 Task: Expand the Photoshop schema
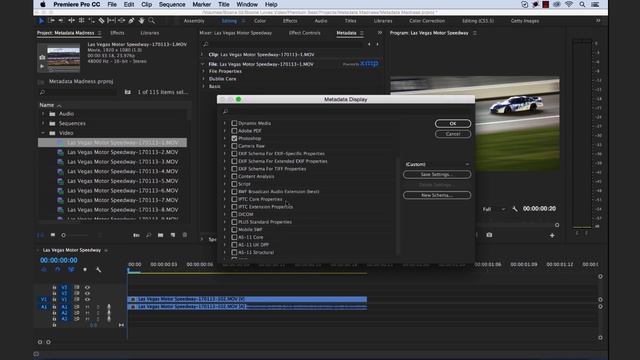coord(224,138)
